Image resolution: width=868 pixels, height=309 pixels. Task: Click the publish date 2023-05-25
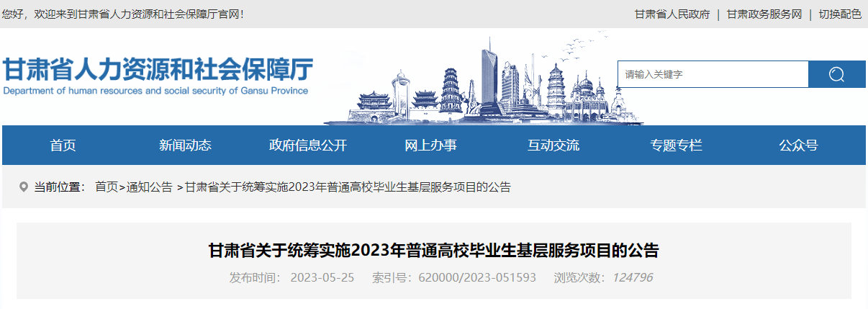point(322,277)
